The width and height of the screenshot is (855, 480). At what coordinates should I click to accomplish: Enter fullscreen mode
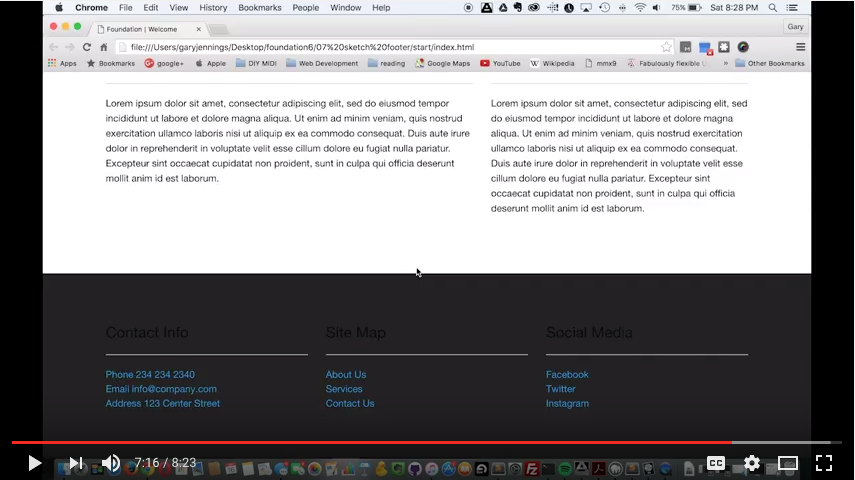(x=823, y=463)
